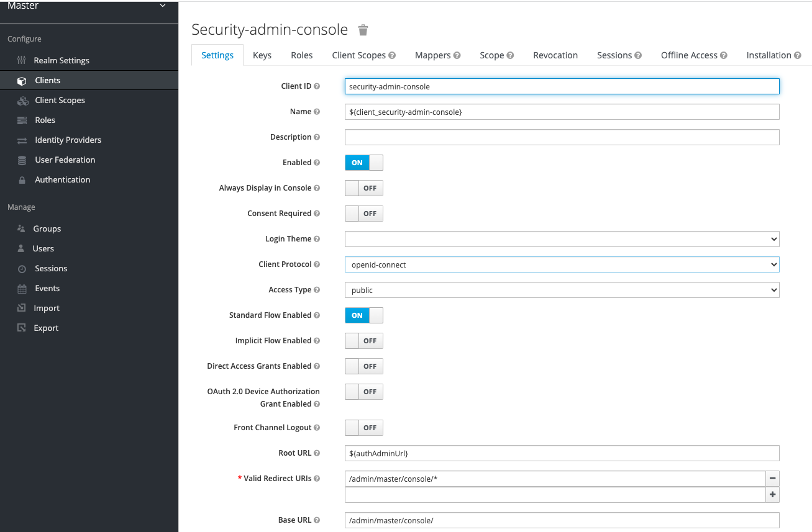The height and width of the screenshot is (532, 812).
Task: Select the Clients section icon
Action: pyautogui.click(x=21, y=80)
